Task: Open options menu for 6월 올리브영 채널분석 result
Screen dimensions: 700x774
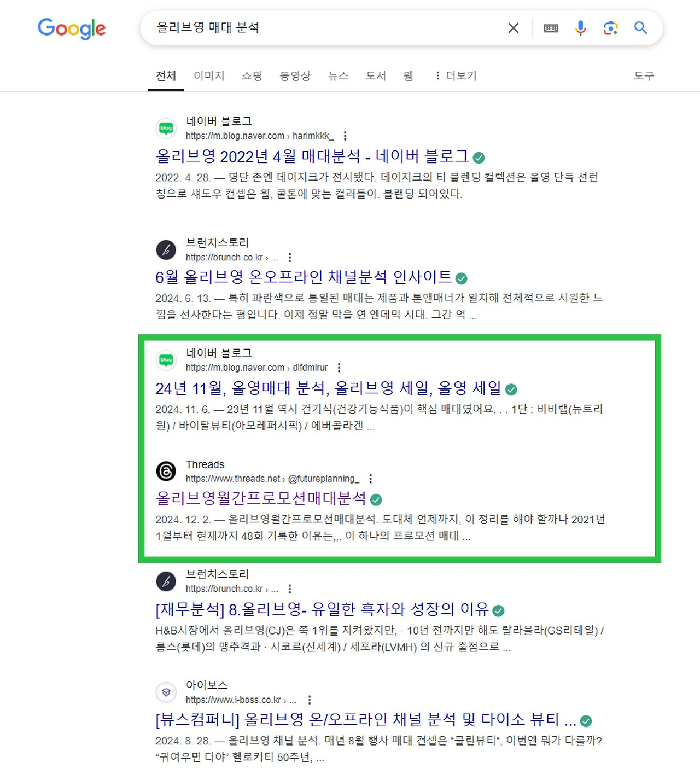Action: point(290,257)
